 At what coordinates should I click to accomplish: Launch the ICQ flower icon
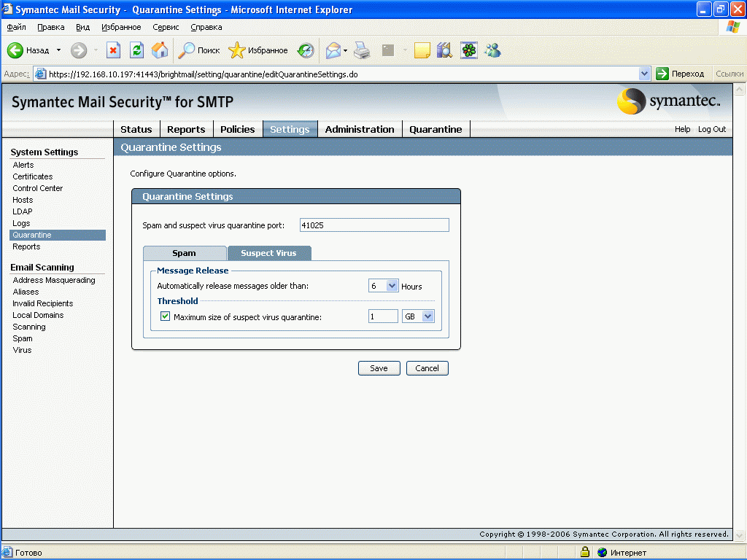(469, 50)
